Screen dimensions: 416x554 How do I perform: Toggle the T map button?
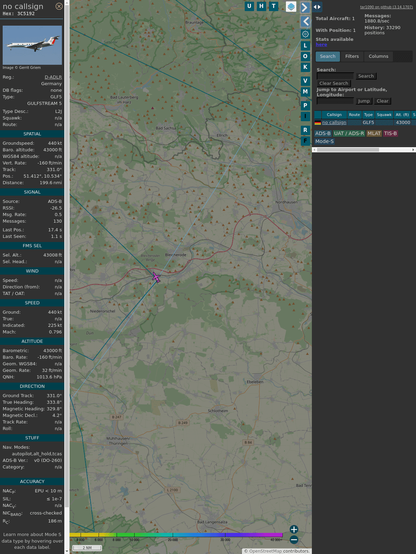(273, 6)
